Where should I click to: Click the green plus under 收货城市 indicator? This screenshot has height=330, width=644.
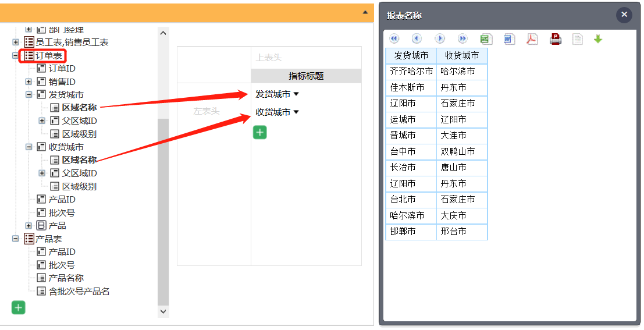259,132
